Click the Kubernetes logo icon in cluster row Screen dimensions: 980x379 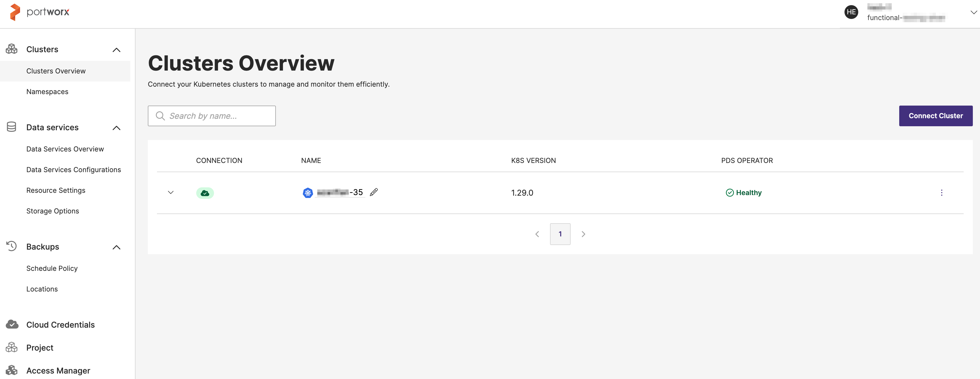(308, 193)
